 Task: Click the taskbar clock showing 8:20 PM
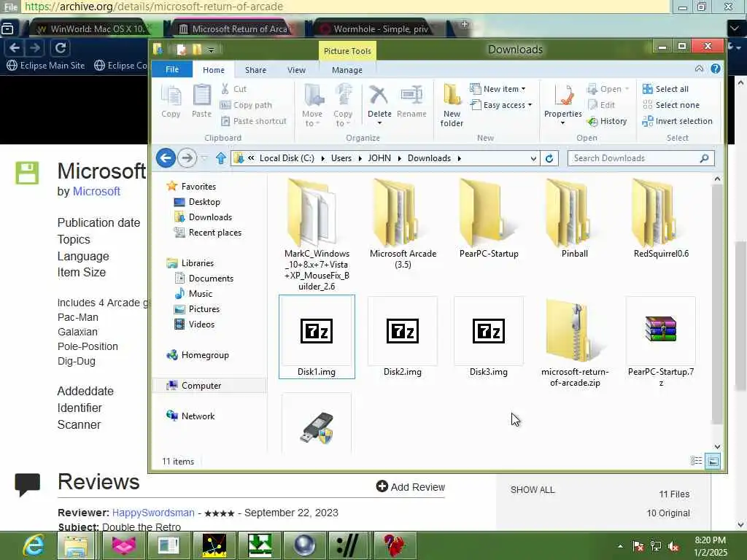coord(710,545)
